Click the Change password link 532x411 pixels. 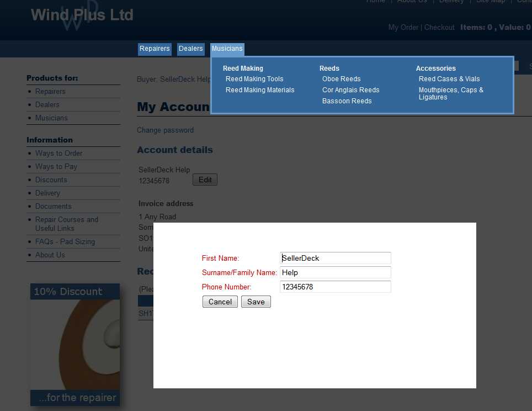[x=165, y=130]
